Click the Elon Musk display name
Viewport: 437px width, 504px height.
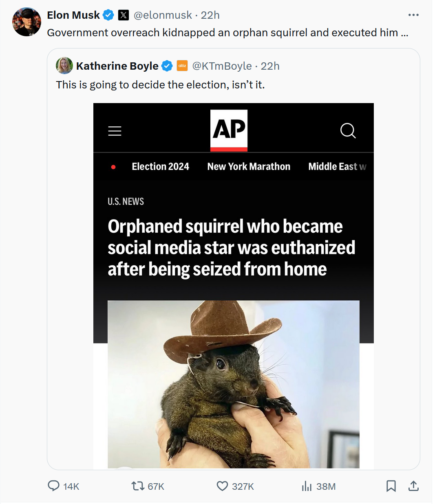click(x=73, y=15)
